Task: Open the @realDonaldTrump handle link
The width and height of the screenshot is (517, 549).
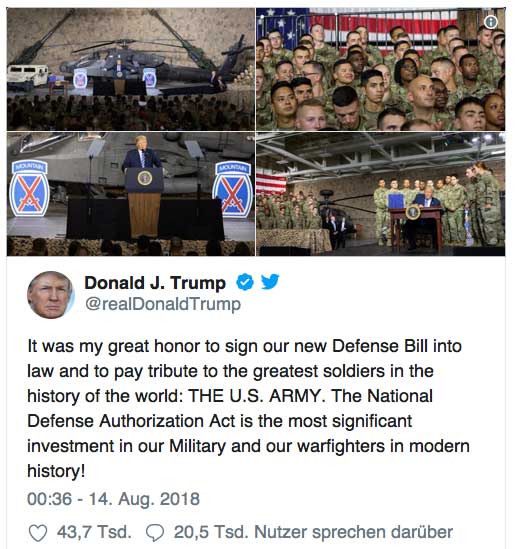Action: [163, 304]
